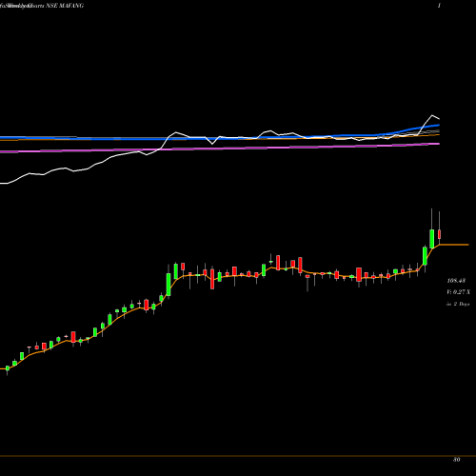Click the flat orange projection line at right
The image size is (476, 476).
coord(454,245)
